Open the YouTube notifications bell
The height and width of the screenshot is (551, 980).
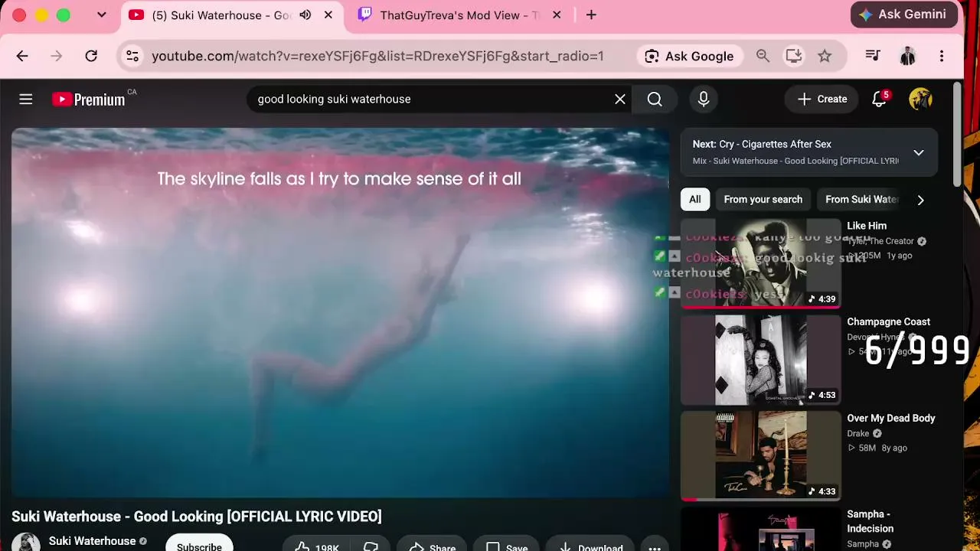click(x=880, y=99)
